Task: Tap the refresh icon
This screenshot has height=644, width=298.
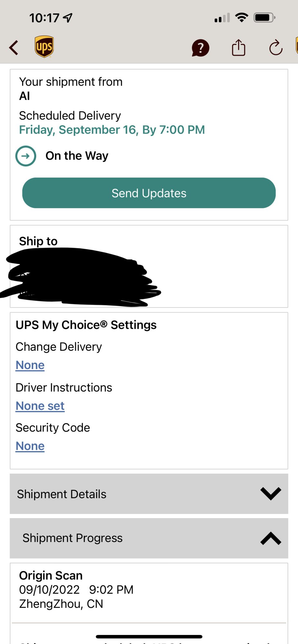Action: coord(276,48)
